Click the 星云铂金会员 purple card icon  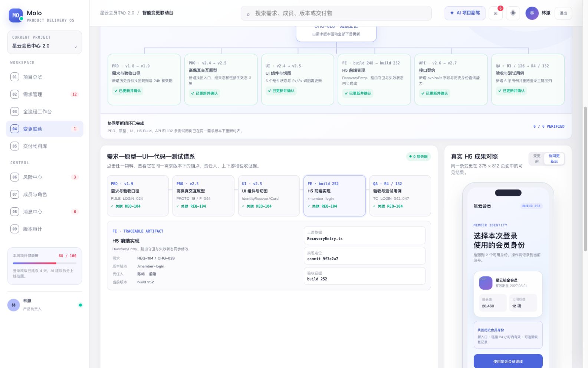click(486, 283)
